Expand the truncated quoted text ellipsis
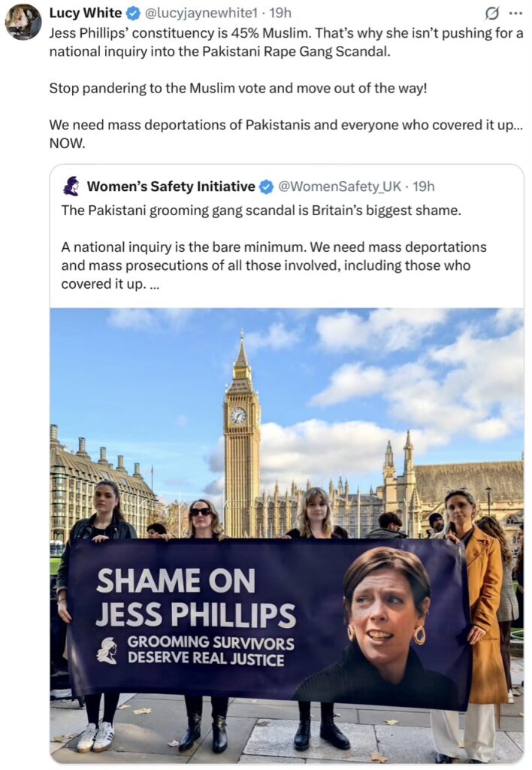 point(154,285)
